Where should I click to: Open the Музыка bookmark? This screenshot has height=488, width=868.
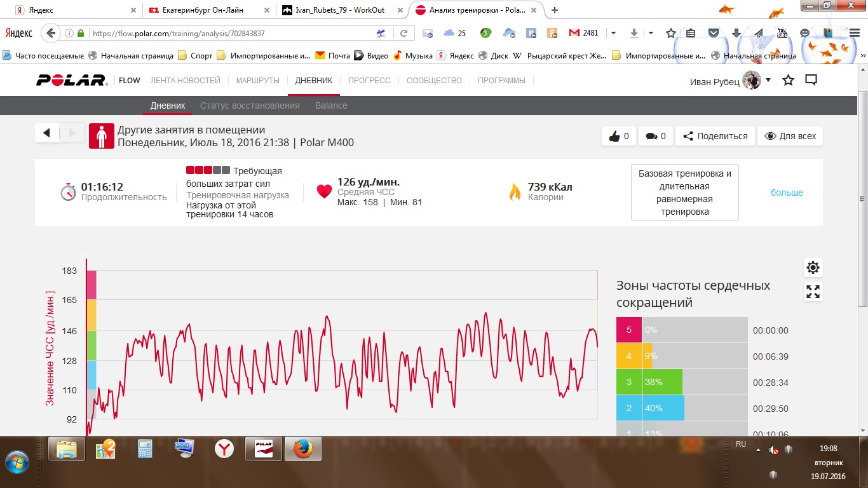coord(413,56)
